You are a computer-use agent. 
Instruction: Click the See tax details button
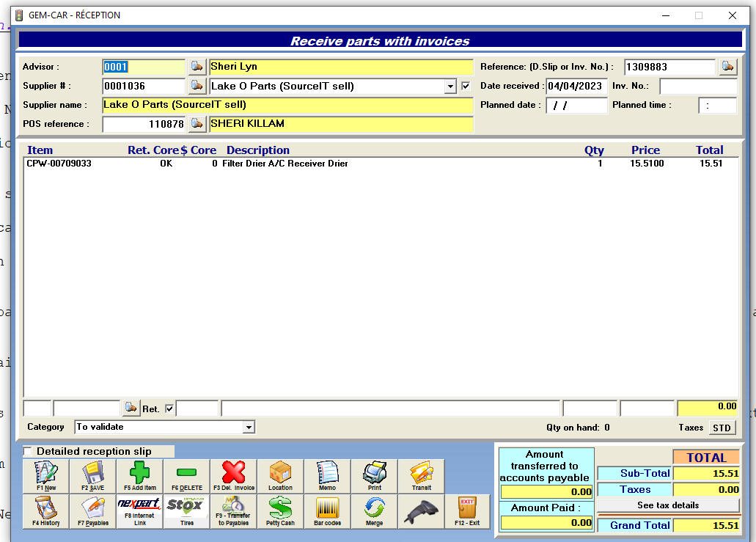coord(668,505)
